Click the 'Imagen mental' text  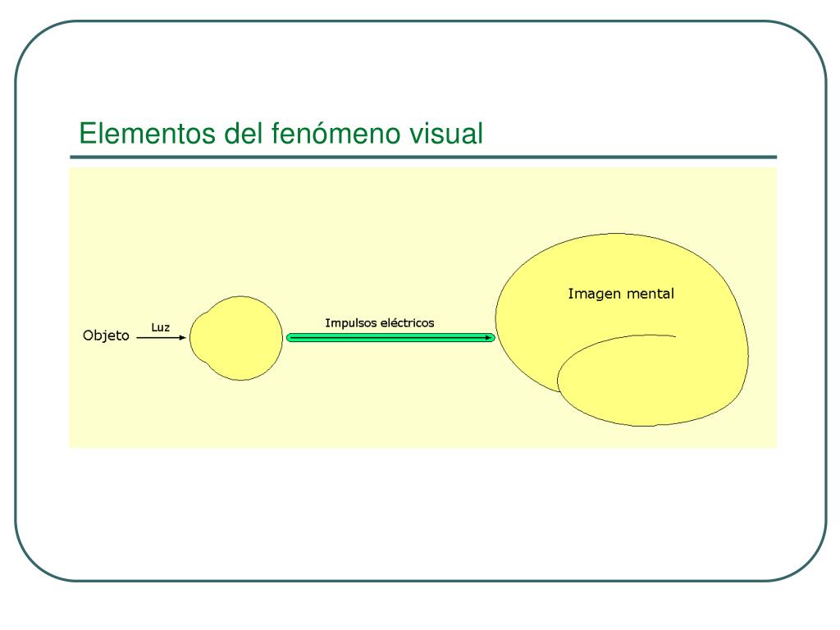[x=621, y=294]
